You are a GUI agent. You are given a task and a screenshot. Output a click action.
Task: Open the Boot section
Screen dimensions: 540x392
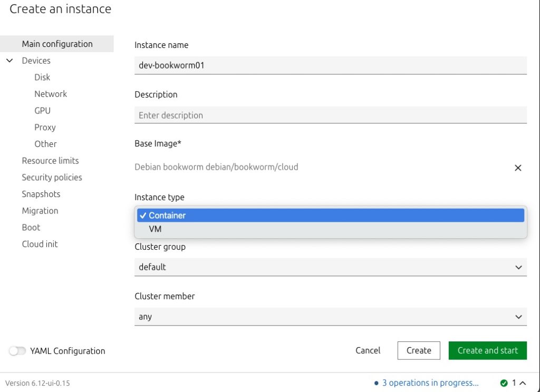point(31,228)
